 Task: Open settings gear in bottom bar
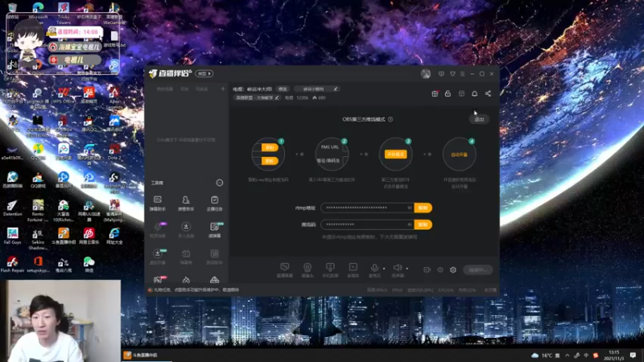pyautogui.click(x=453, y=269)
